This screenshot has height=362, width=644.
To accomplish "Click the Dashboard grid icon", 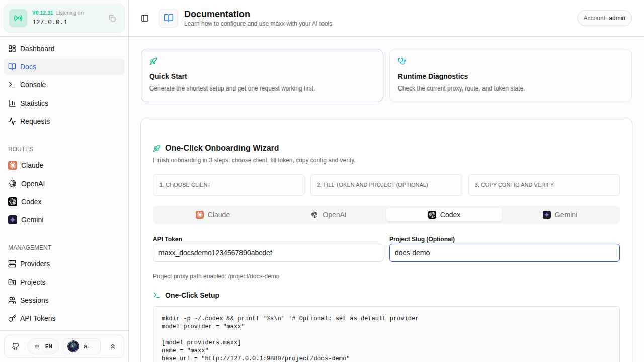I will 12,49.
